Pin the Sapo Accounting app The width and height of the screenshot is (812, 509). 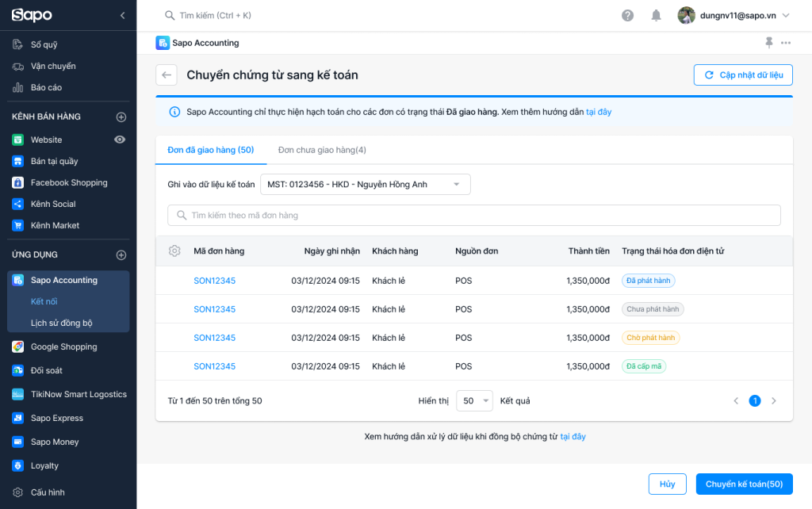click(x=769, y=43)
